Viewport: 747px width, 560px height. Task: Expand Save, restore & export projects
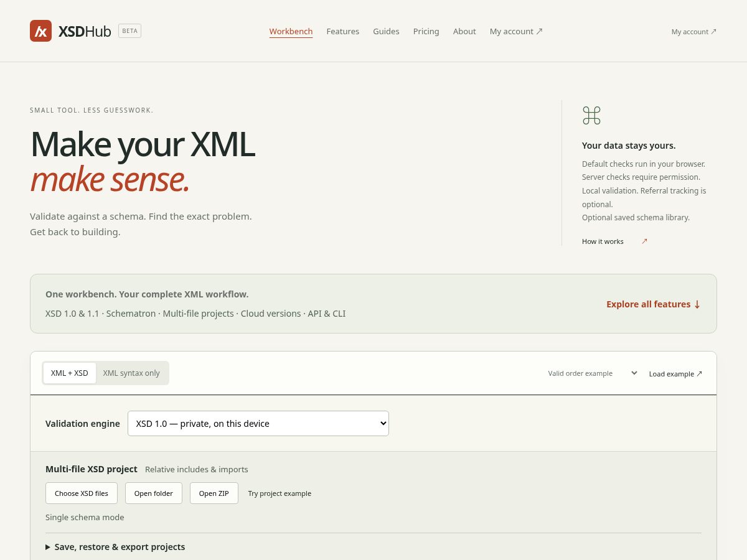click(115, 547)
